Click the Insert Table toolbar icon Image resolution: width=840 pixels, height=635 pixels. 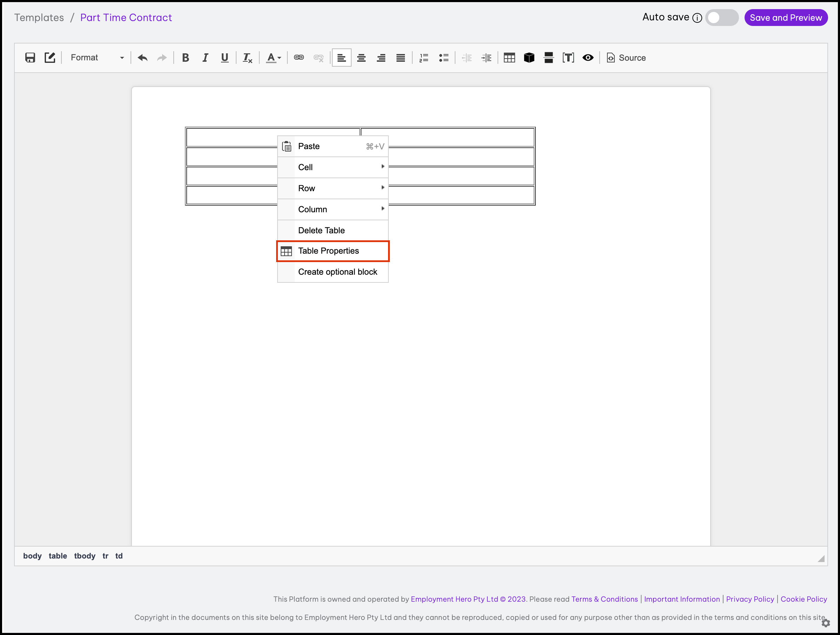click(x=509, y=58)
